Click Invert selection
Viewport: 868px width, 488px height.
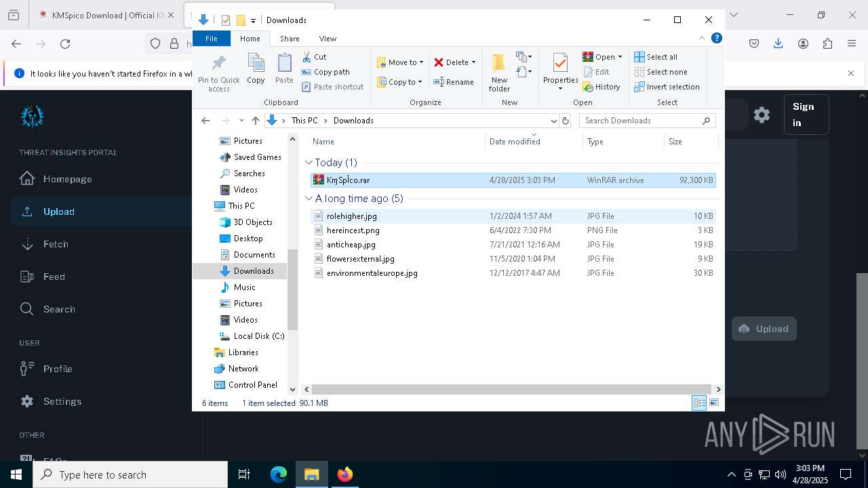pos(667,87)
